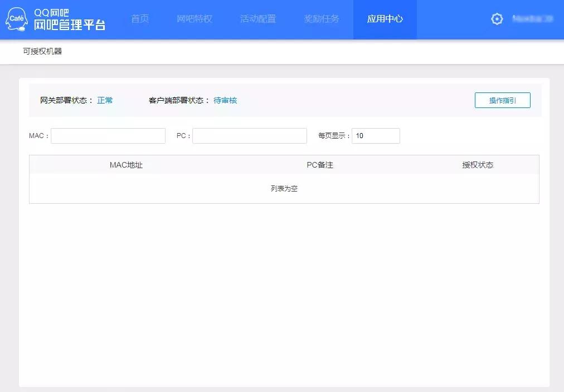Image resolution: width=564 pixels, height=392 pixels.
Task: Click the 列表为空 empty list row
Action: point(284,188)
